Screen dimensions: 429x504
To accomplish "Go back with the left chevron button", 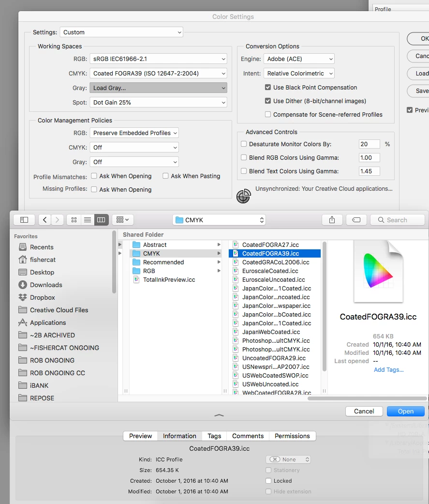I will point(45,220).
